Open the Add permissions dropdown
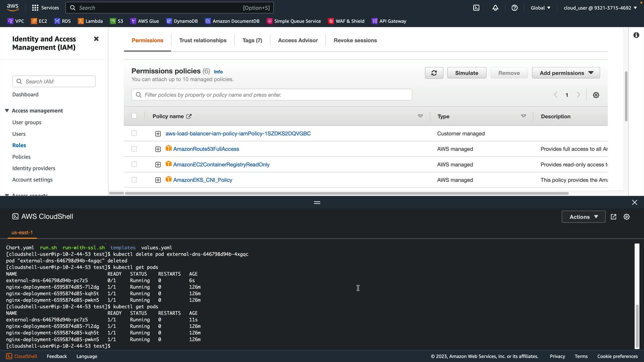The image size is (644, 362). pyautogui.click(x=566, y=73)
